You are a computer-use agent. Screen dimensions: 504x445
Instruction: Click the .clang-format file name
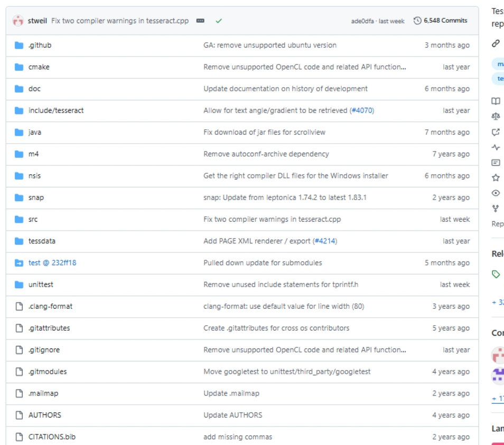[50, 307]
